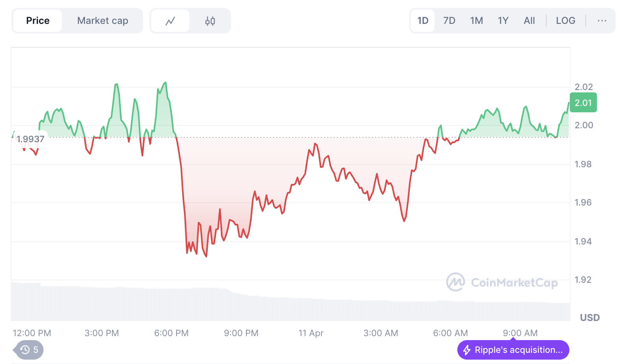Image resolution: width=622 pixels, height=364 pixels.
Task: Show the All time range
Action: tap(529, 21)
